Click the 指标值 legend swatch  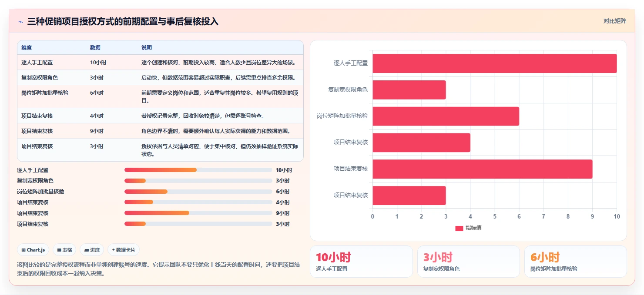click(x=459, y=228)
